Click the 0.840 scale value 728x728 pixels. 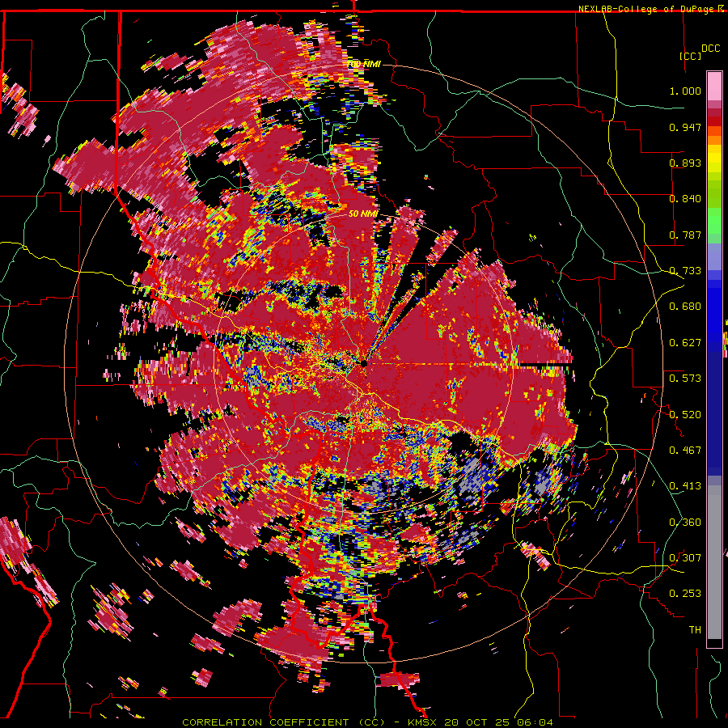pos(685,199)
